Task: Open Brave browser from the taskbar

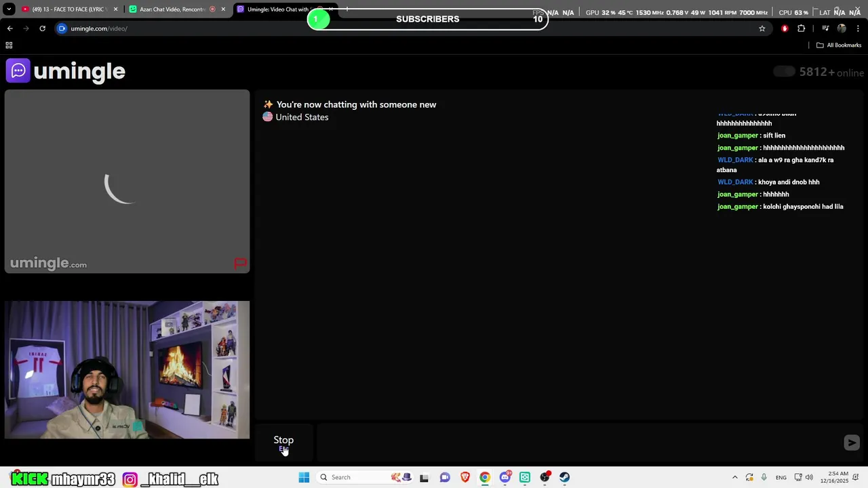Action: [x=465, y=477]
